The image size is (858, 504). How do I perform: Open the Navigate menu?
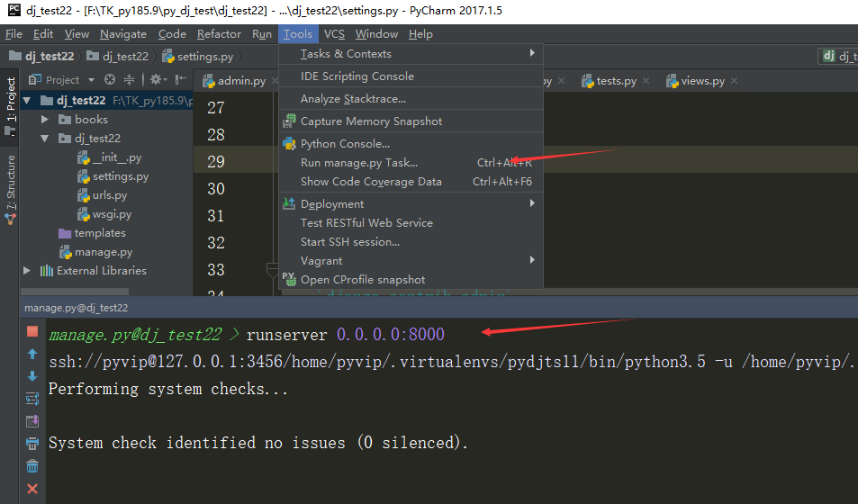coord(123,34)
